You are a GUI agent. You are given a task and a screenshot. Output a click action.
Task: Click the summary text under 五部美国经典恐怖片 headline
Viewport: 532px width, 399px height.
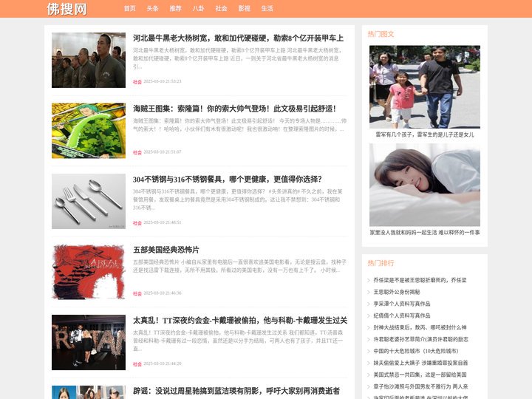239,266
